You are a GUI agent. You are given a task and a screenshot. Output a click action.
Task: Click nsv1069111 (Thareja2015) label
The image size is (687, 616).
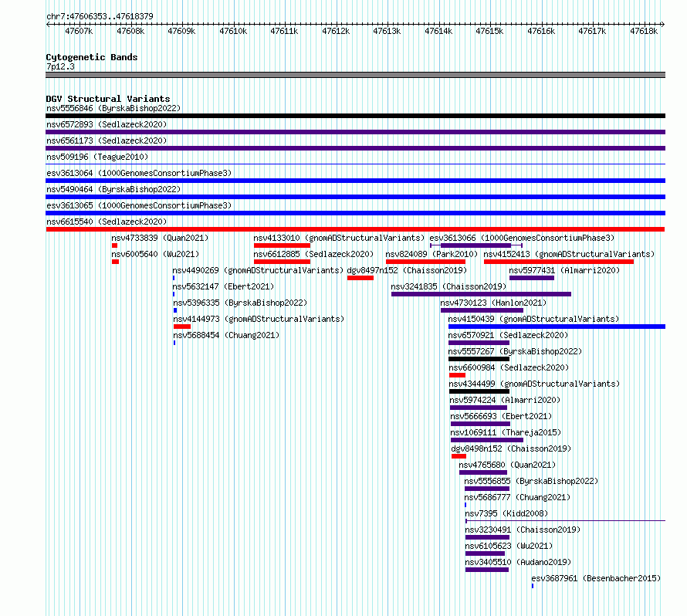coord(506,432)
